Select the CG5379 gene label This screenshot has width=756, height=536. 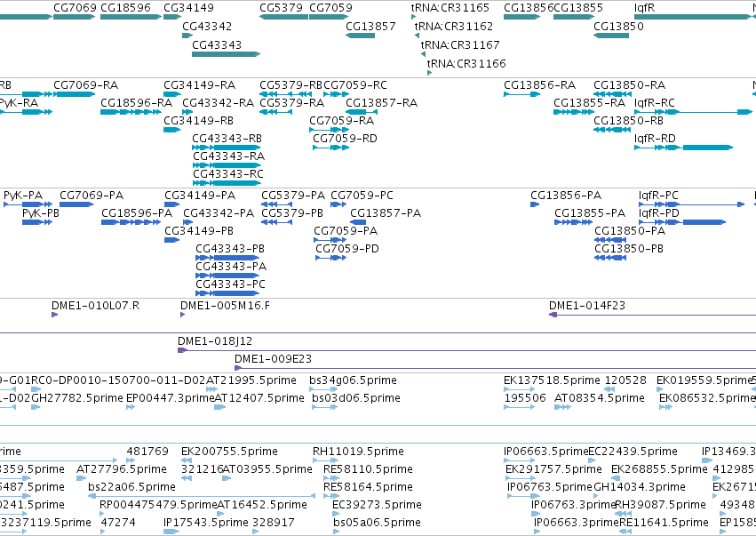[x=281, y=8]
